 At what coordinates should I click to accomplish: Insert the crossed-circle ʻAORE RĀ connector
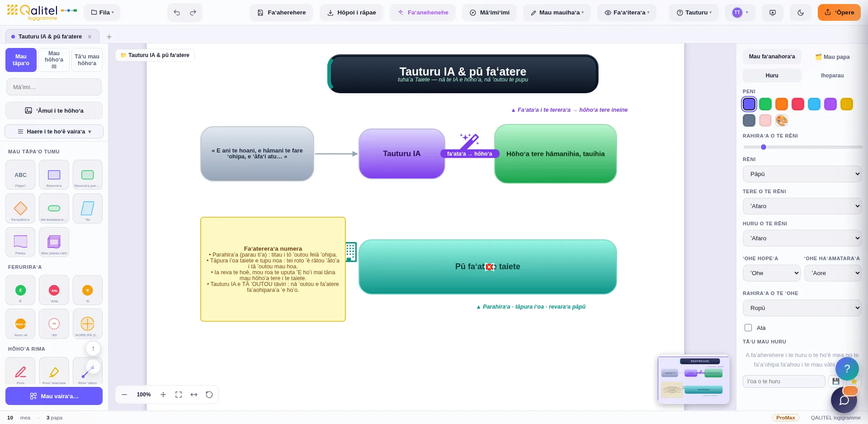tap(88, 324)
